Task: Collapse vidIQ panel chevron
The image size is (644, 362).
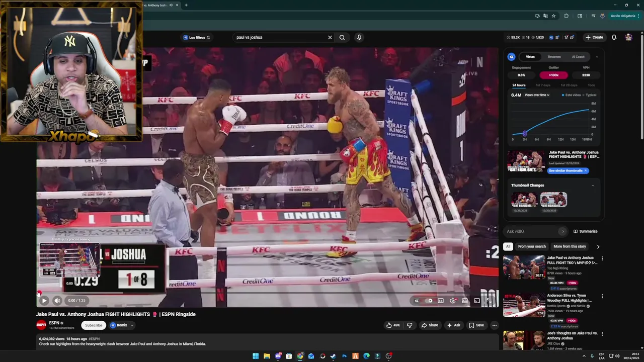Action: (597, 57)
